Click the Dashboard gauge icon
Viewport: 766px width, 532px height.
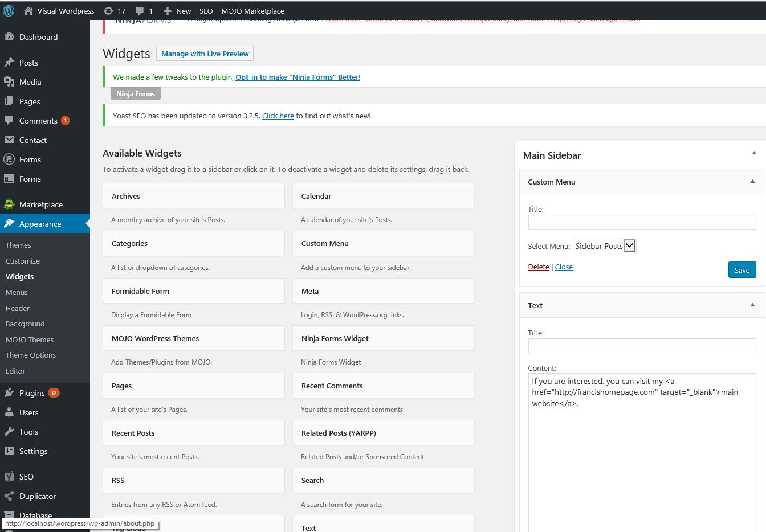(9, 37)
